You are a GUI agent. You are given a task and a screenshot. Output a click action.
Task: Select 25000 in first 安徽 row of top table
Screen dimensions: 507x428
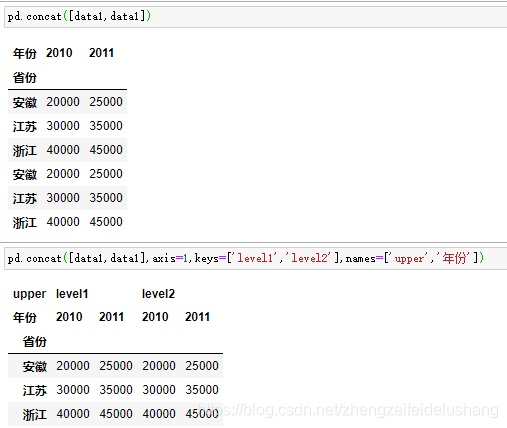106,102
